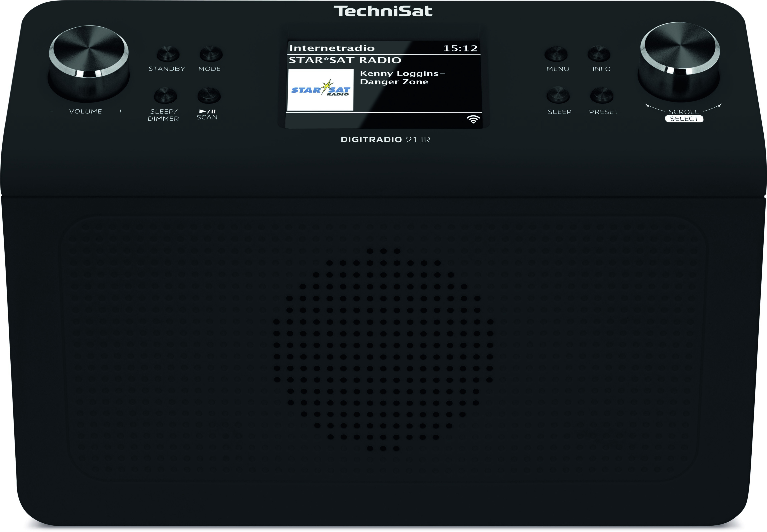Screen dimensions: 767x532
Task: Click the TechniSat brand logo
Action: click(383, 11)
